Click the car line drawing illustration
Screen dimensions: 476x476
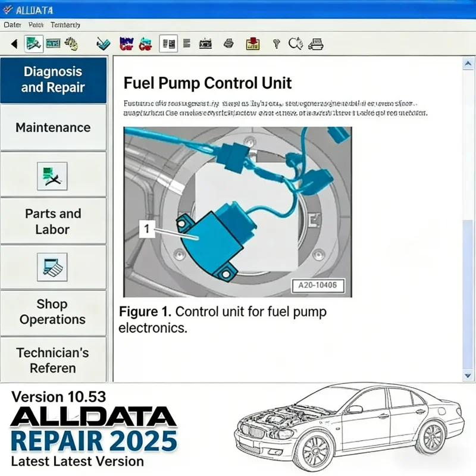[349, 427]
